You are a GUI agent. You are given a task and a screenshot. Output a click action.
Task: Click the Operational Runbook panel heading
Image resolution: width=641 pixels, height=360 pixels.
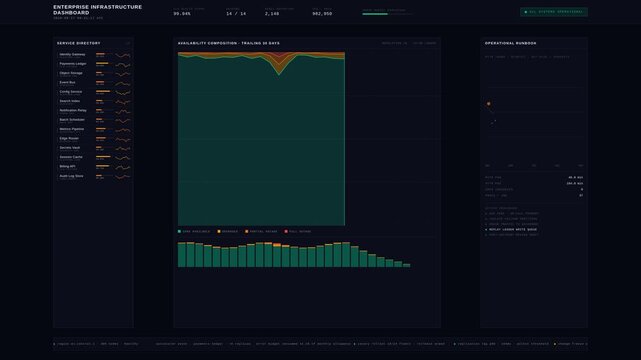pyautogui.click(x=511, y=43)
